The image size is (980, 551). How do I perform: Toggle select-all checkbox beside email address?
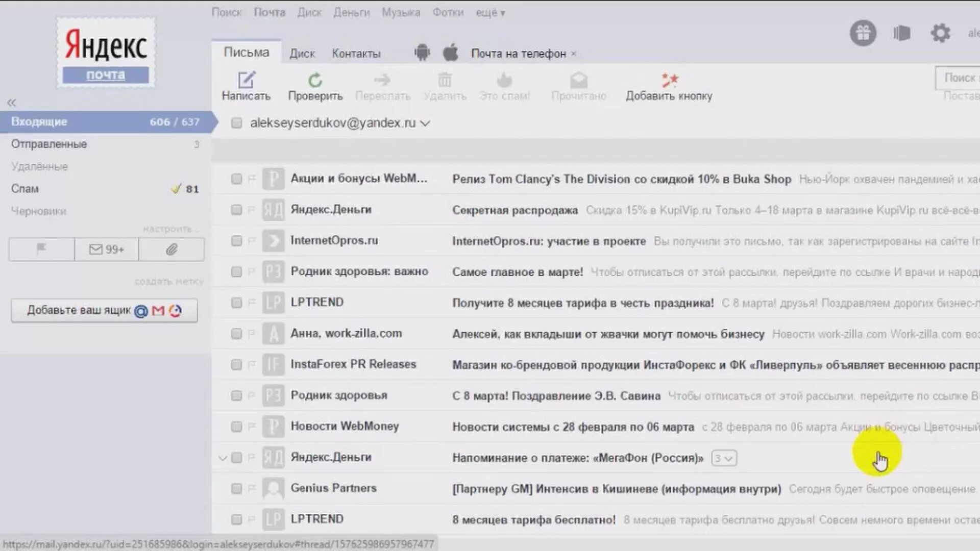coord(236,123)
